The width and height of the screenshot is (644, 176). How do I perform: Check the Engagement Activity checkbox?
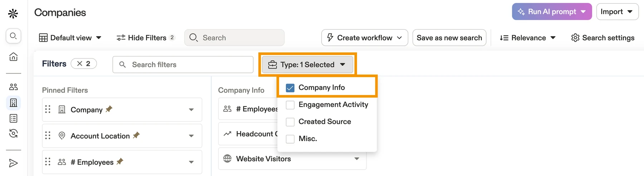tap(290, 105)
